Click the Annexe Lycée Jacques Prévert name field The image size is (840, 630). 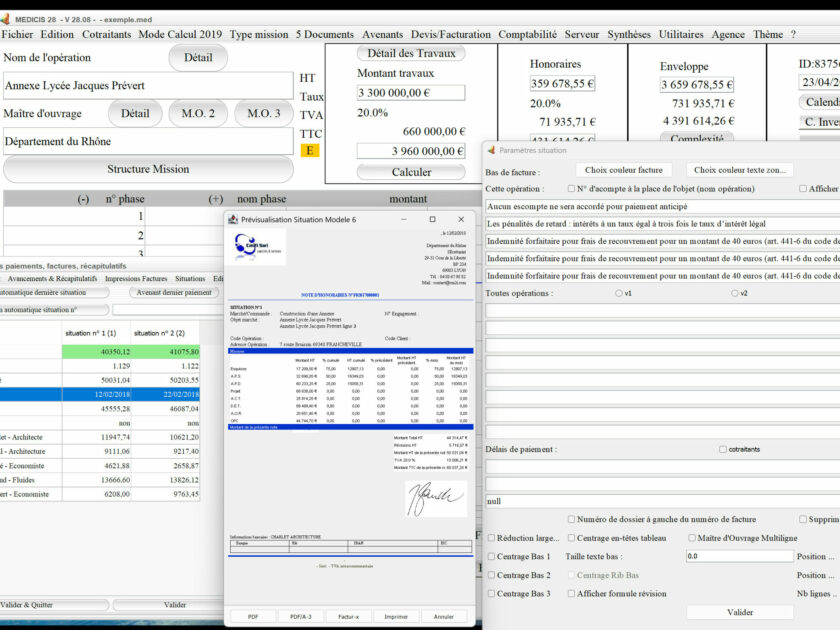tap(148, 86)
